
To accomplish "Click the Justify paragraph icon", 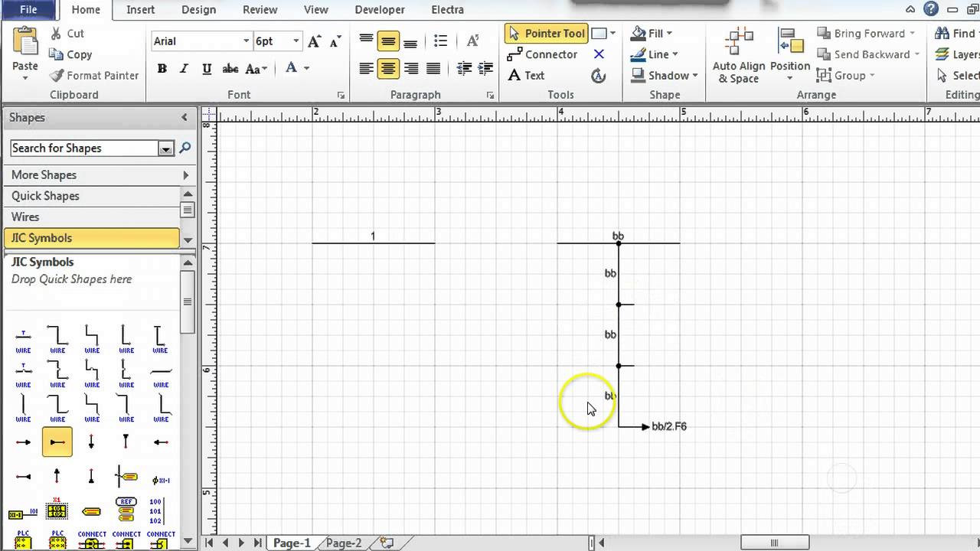I will [433, 69].
